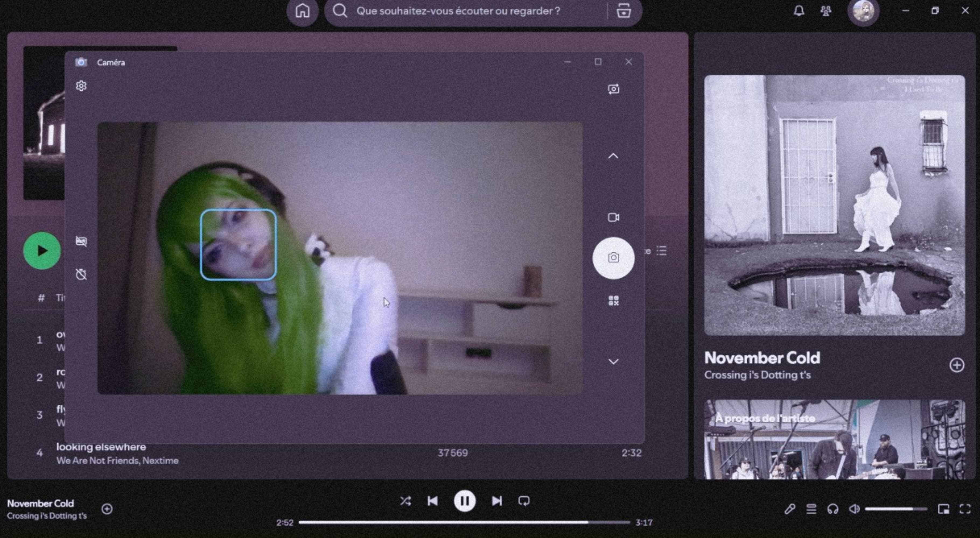This screenshot has width=980, height=538.
Task: Pause the current song
Action: 464,501
